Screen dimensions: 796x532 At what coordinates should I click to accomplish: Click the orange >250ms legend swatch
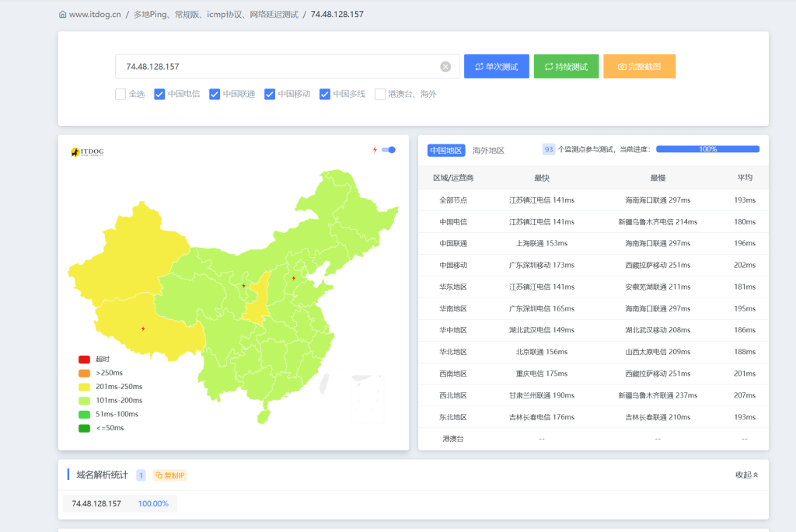[84, 374]
